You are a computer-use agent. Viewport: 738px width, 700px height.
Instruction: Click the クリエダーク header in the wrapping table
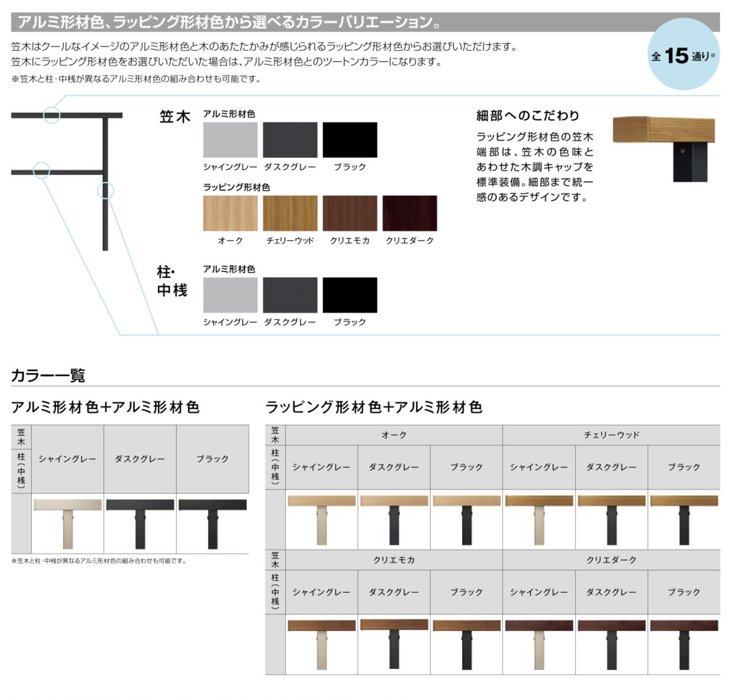(x=611, y=560)
